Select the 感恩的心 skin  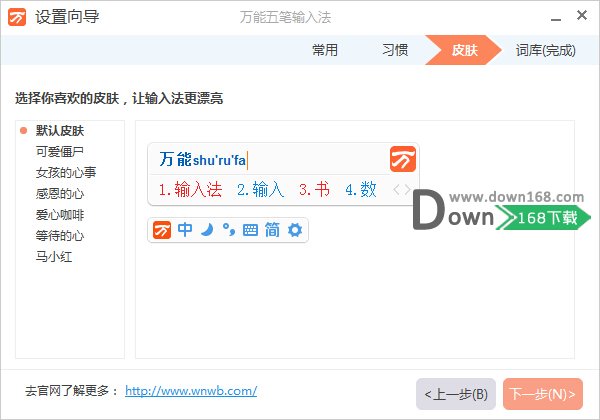[x=60, y=194]
